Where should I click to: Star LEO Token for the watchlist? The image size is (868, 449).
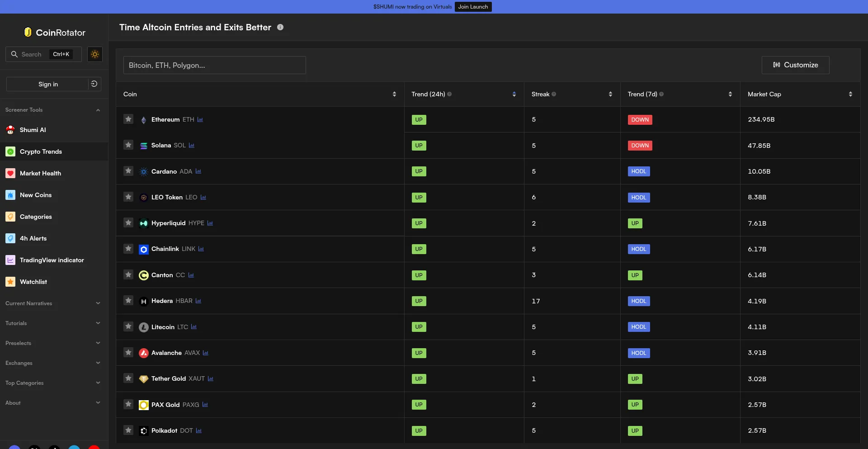tap(128, 197)
